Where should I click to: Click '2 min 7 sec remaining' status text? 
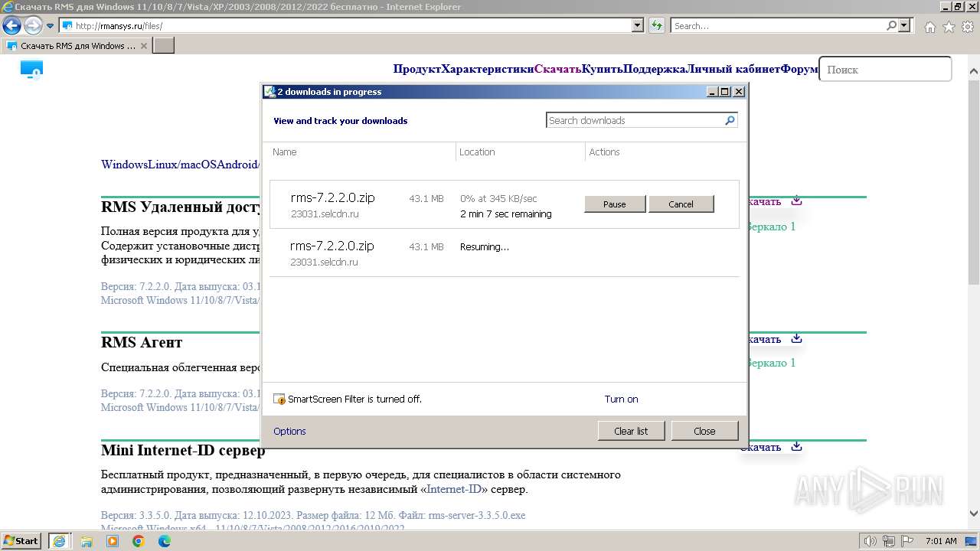pyautogui.click(x=505, y=214)
